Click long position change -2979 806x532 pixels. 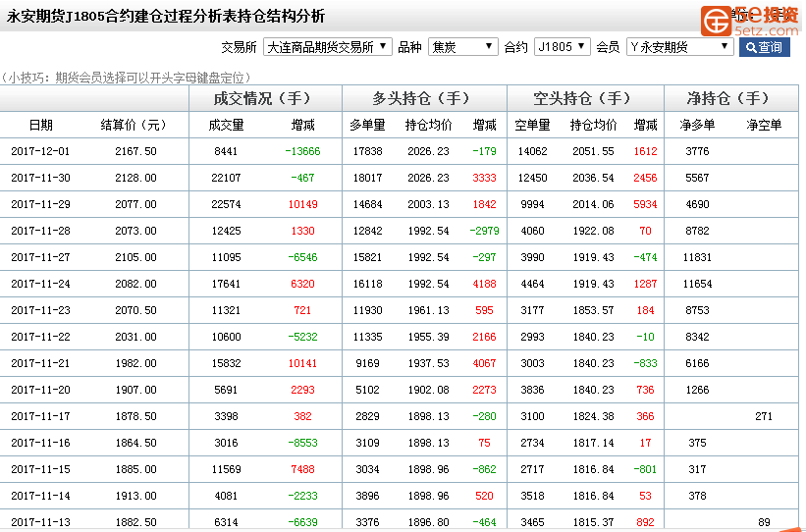pos(484,231)
